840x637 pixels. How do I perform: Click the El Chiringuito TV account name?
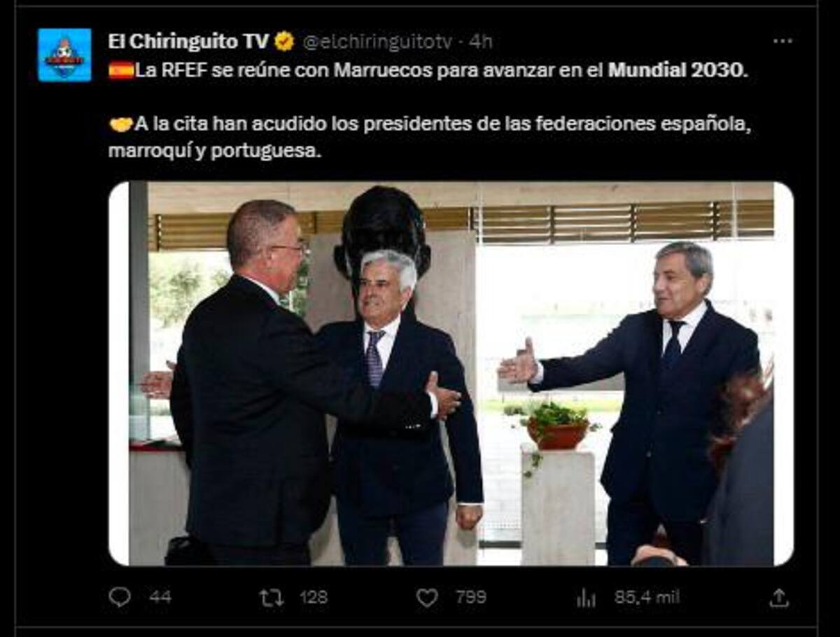[x=188, y=42]
